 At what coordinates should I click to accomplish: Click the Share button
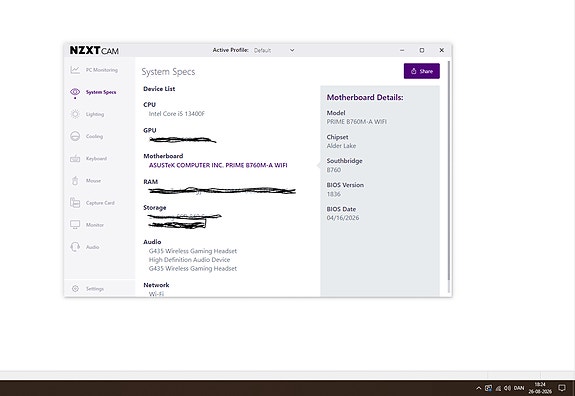point(422,71)
